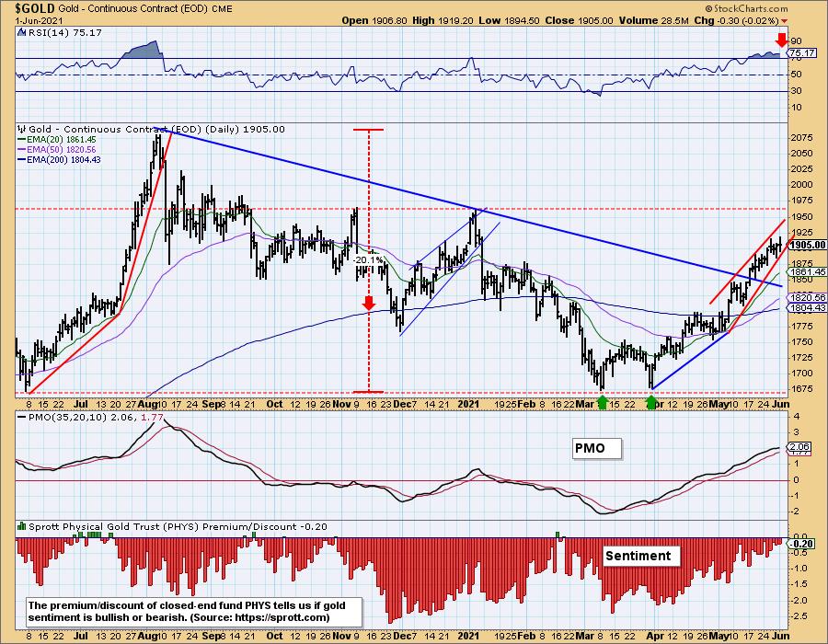The height and width of the screenshot is (644, 828).
Task: Click the 2000 price axis label
Action: [801, 185]
